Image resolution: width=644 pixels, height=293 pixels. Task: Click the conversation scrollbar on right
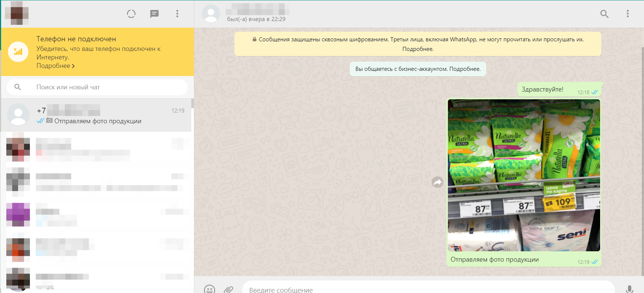[643, 162]
